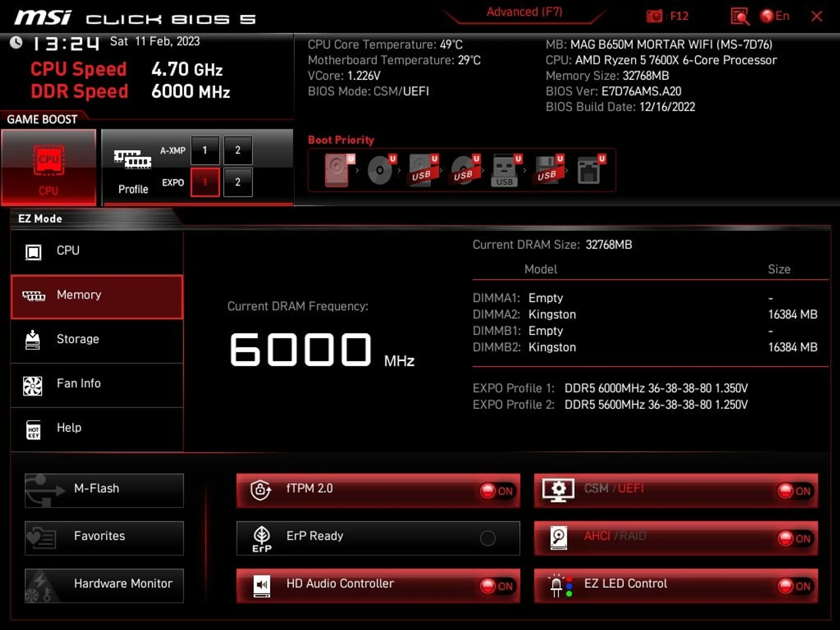Click the AHCI/RAID disk icon
This screenshot has height=630, width=840.
pyautogui.click(x=559, y=538)
